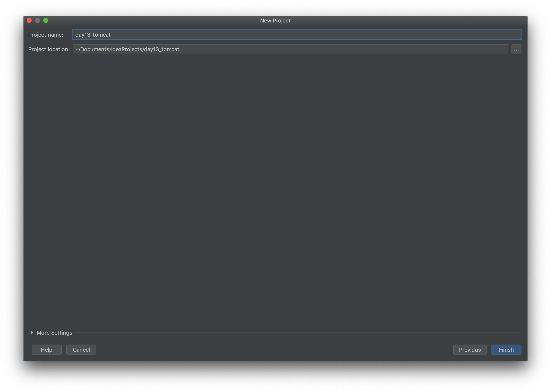Image resolution: width=551 pixels, height=392 pixels.
Task: Click the More Settings label text
Action: pos(54,333)
